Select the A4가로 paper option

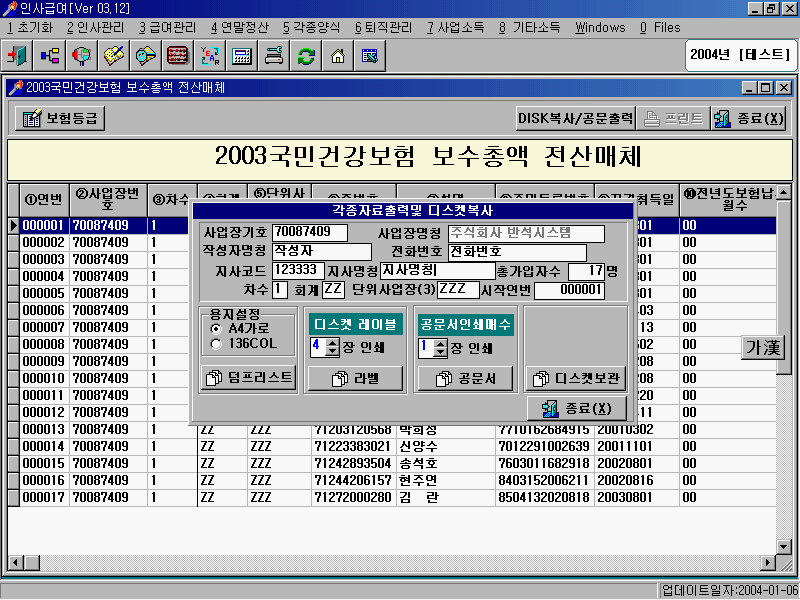pyautogui.click(x=216, y=328)
